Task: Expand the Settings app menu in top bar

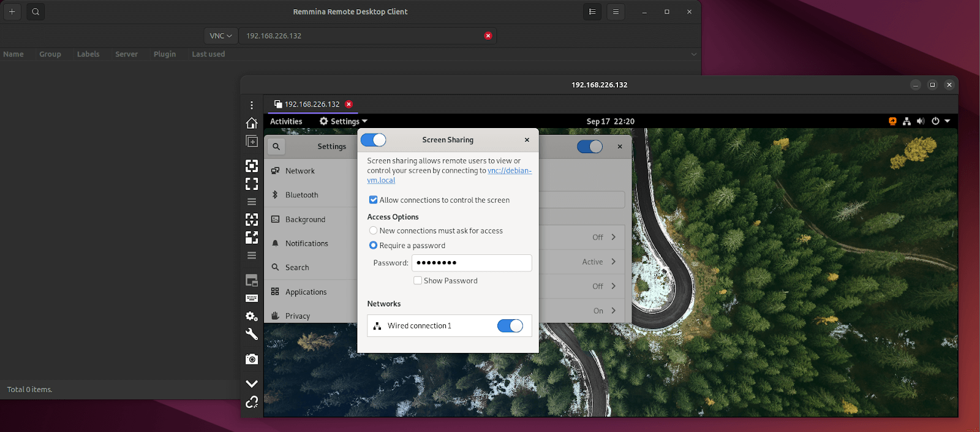Action: click(343, 121)
